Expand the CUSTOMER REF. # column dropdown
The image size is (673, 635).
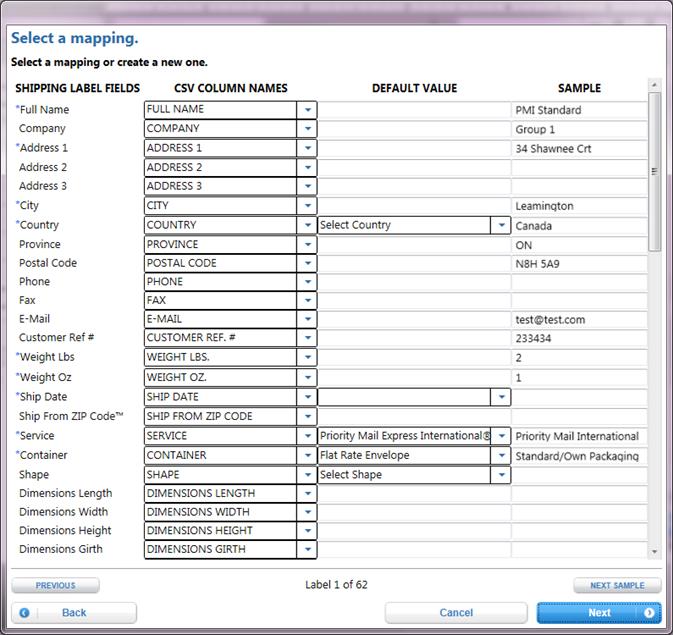coord(307,338)
